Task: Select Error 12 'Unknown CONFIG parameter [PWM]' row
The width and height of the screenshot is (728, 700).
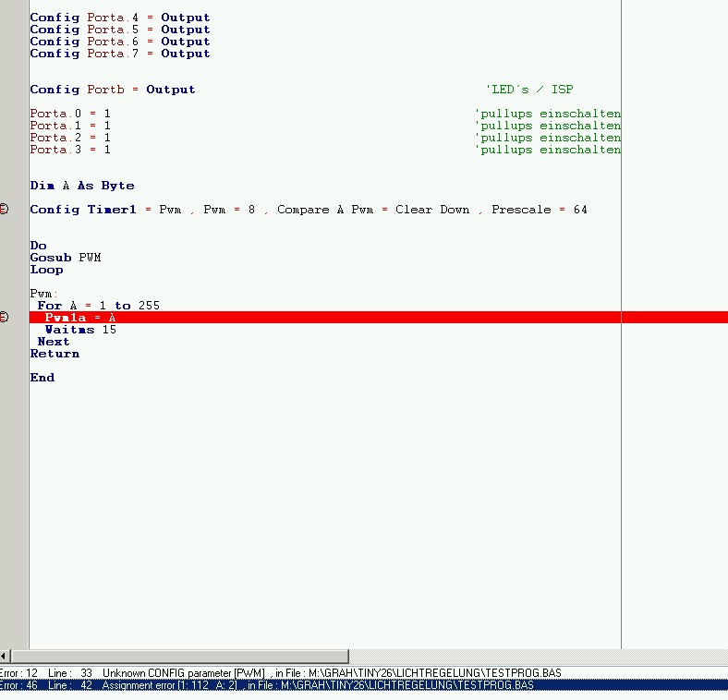Action: tap(364, 672)
